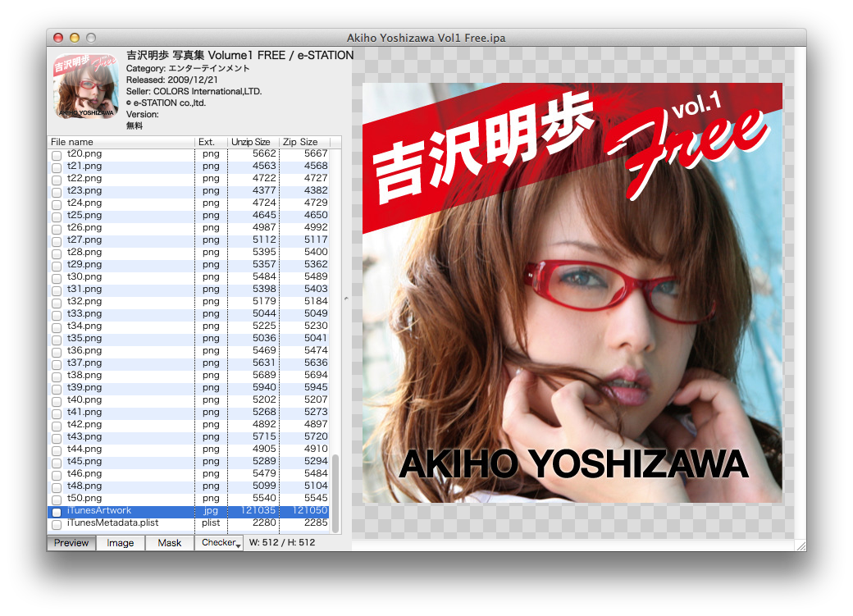Sort the list by Ext. column header
Screen dimensions: 853x616
coord(211,142)
